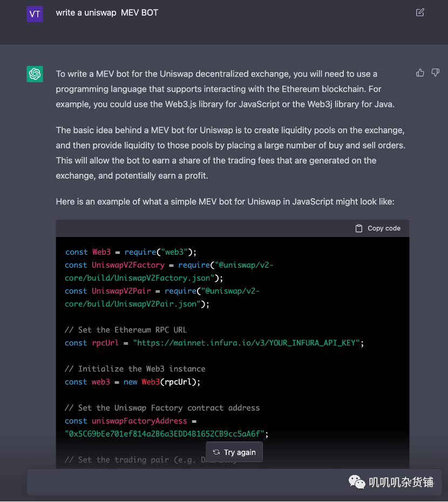Click the rpcUrl Infura URL string
The image size is (448, 502).
click(247, 343)
